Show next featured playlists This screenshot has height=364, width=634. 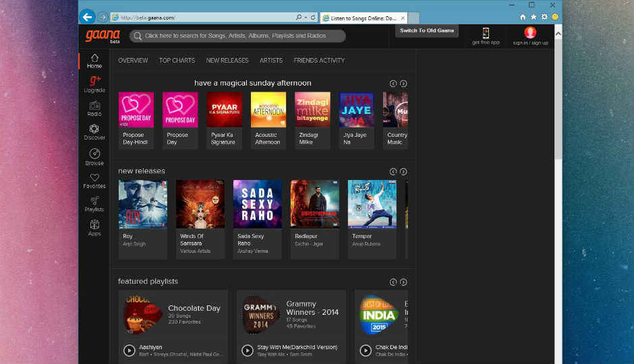tap(403, 282)
